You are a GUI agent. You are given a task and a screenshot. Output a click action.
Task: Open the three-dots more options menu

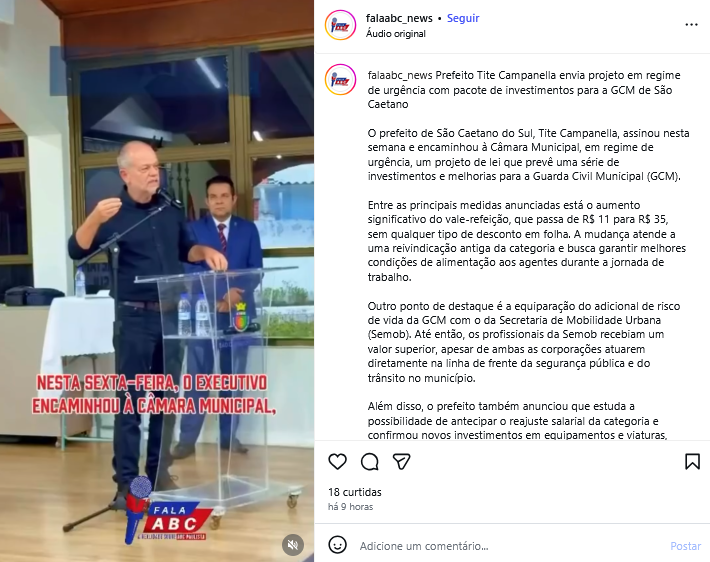(x=691, y=24)
